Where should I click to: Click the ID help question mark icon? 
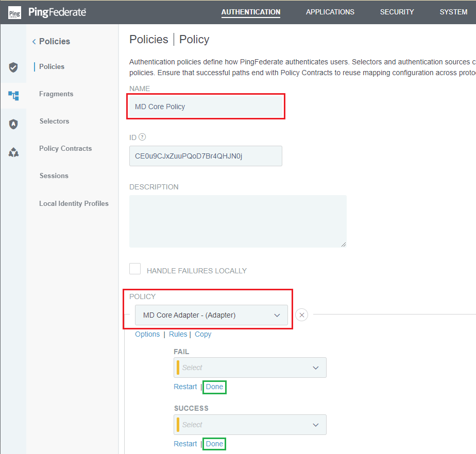click(142, 137)
